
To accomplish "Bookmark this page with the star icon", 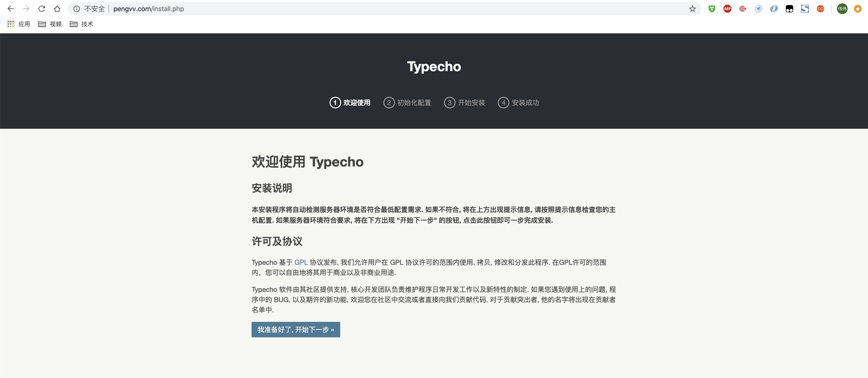I will coord(693,9).
